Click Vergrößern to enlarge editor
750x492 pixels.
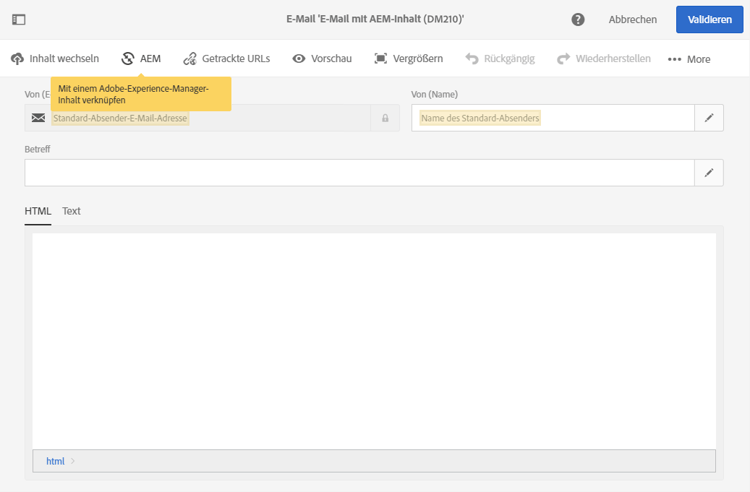point(408,58)
